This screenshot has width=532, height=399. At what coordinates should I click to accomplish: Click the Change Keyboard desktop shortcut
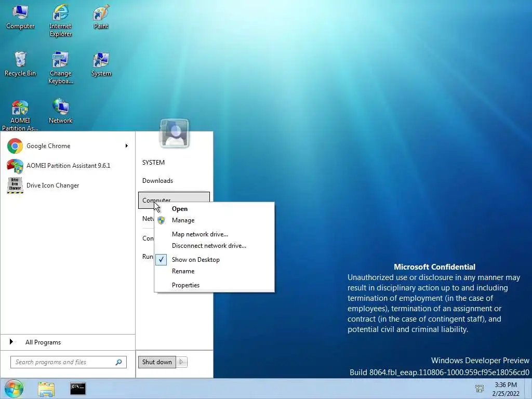click(60, 68)
